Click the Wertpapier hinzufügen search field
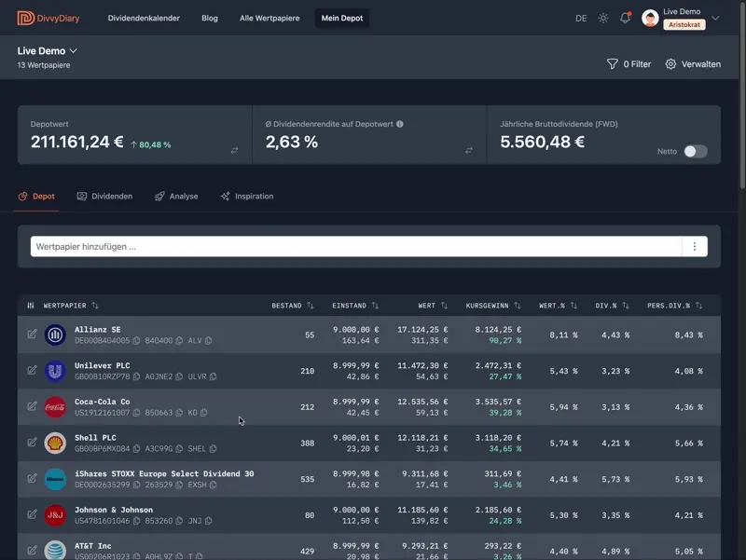The height and width of the screenshot is (560, 746). pos(355,247)
